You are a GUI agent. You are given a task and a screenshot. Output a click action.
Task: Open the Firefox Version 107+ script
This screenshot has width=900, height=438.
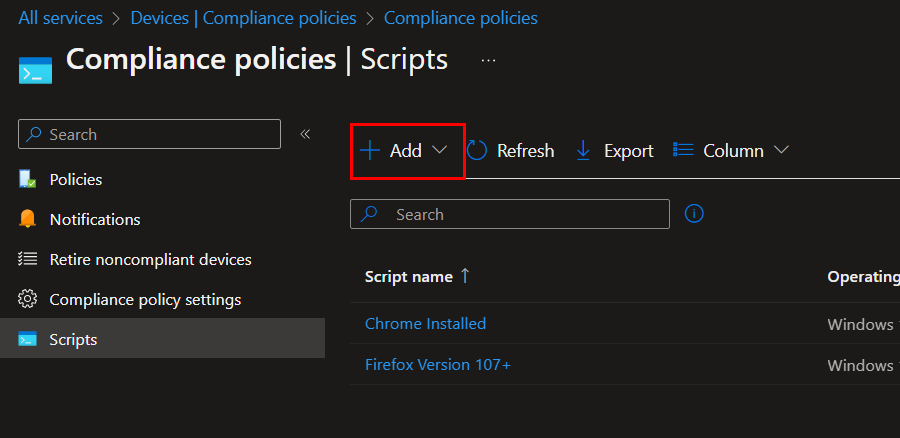[437, 364]
